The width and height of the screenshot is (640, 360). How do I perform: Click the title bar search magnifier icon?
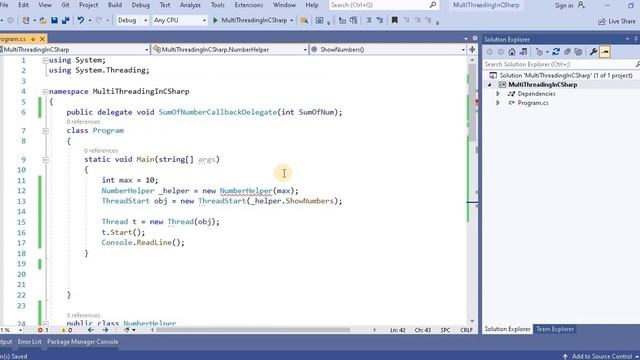433,5
